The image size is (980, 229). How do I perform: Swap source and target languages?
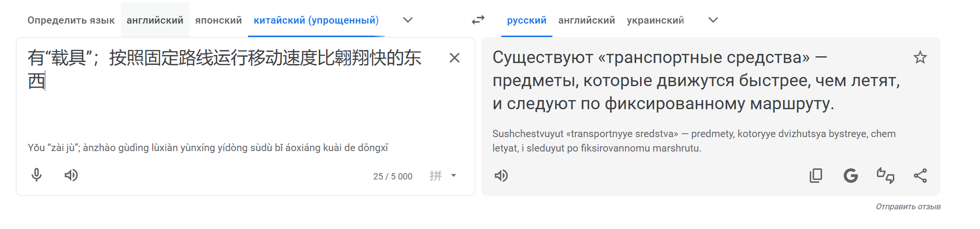pos(478,20)
